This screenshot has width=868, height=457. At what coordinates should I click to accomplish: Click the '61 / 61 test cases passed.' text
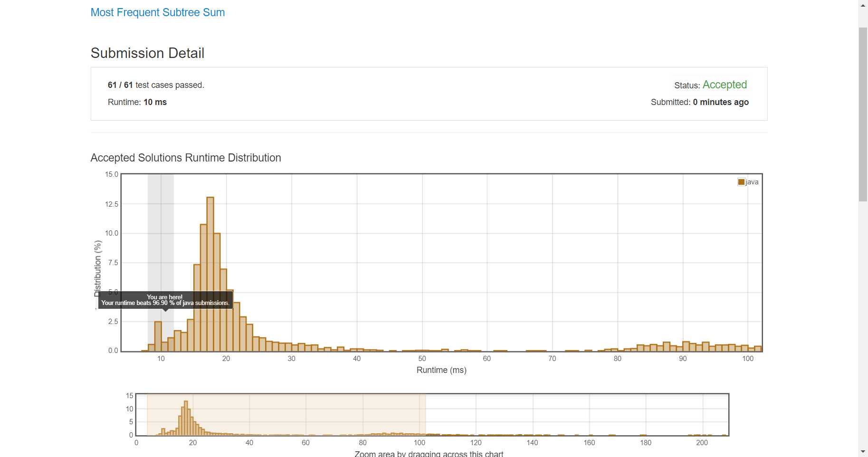[156, 85]
